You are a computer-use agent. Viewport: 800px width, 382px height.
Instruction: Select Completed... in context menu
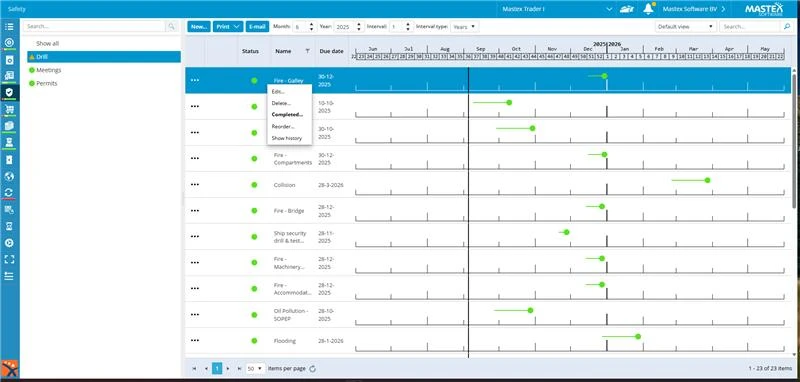pyautogui.click(x=287, y=115)
